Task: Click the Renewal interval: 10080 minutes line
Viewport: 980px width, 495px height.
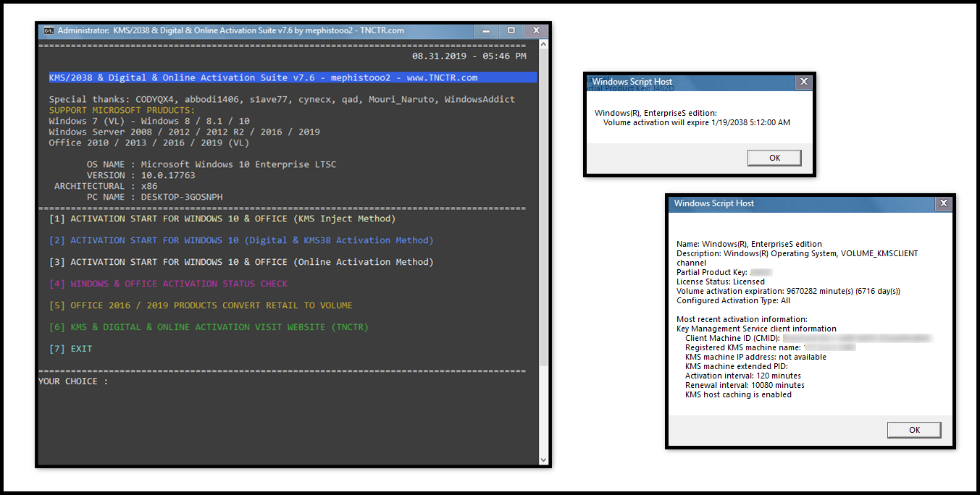Action: (x=745, y=385)
